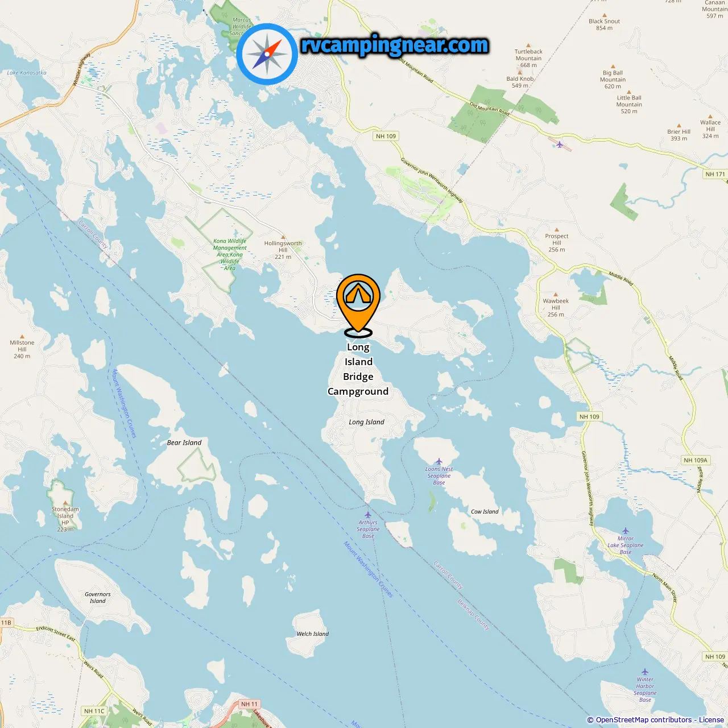
Task: Click the Millstone Hill peak marker
Action: point(22,337)
